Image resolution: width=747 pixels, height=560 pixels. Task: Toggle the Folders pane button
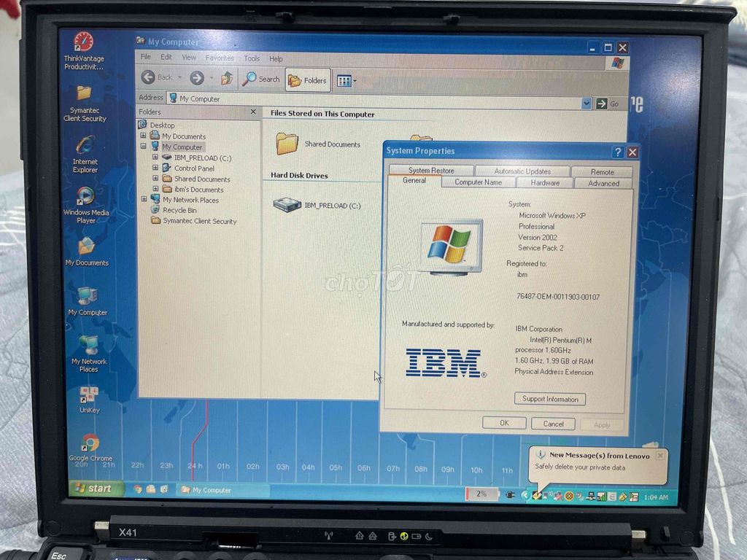[x=308, y=80]
